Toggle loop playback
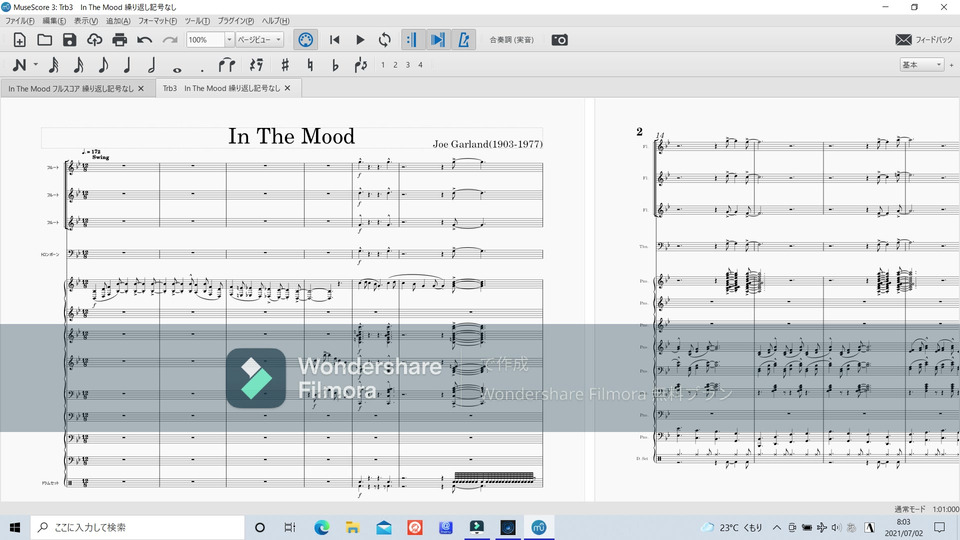This screenshot has width=960, height=540. coord(385,40)
